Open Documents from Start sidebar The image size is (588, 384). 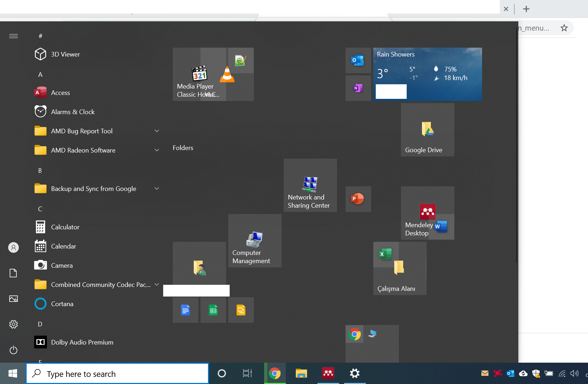[x=14, y=273]
